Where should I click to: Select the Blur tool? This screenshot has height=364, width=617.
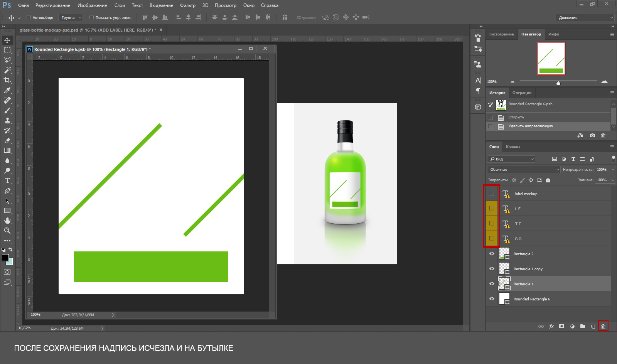(x=7, y=160)
